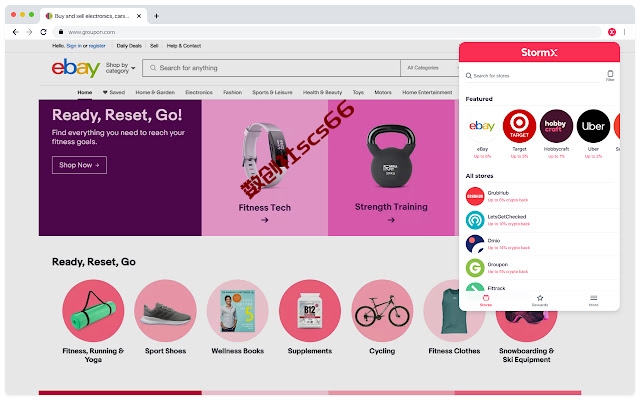Open Motors category
This screenshot has width=640, height=400.
383,92
